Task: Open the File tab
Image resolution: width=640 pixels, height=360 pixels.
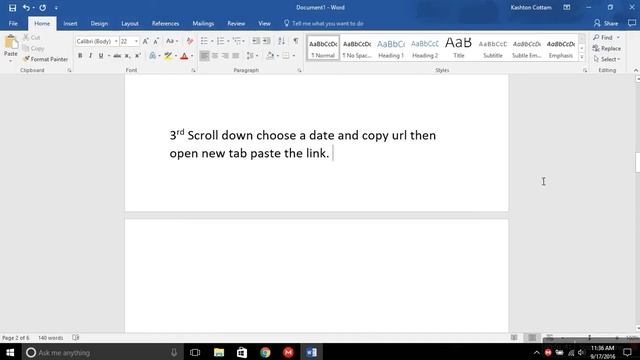Action: point(13,24)
